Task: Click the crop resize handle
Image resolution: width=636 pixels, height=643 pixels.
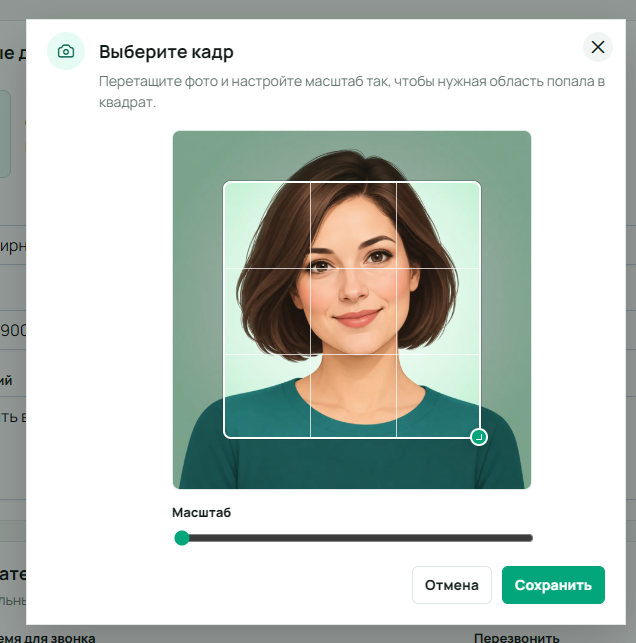Action: coord(479,437)
